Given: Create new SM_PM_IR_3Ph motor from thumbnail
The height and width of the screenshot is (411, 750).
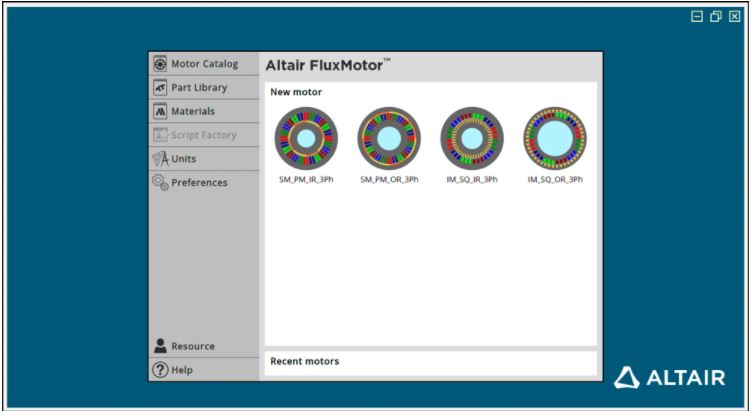Looking at the screenshot, I should 306,139.
